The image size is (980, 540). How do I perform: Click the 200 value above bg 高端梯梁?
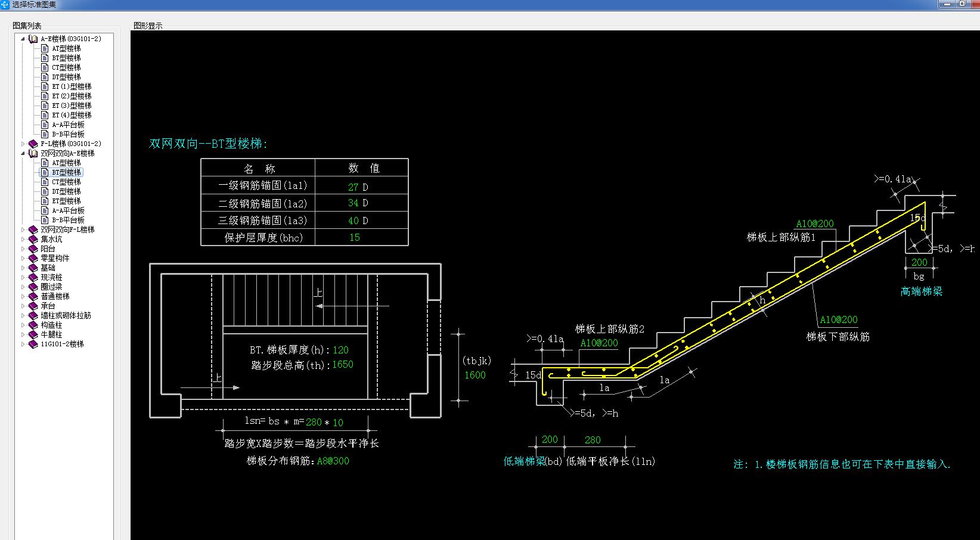tap(919, 262)
